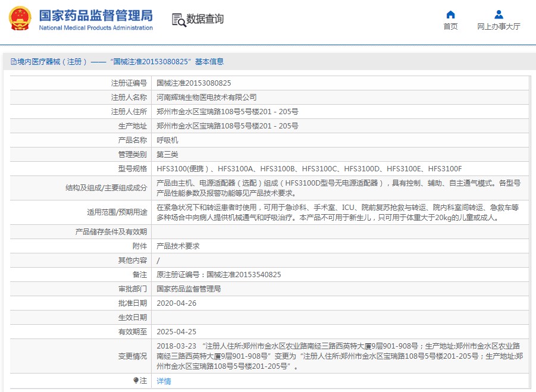Select registration number 国械注准20153080825 value in table
Image resolution: width=536 pixels, height=392 pixels.
[x=194, y=83]
